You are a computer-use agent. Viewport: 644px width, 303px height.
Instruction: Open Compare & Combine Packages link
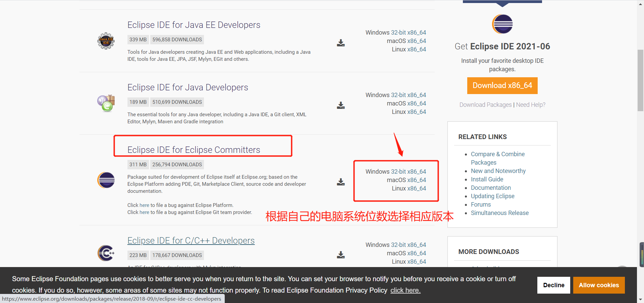click(x=498, y=158)
